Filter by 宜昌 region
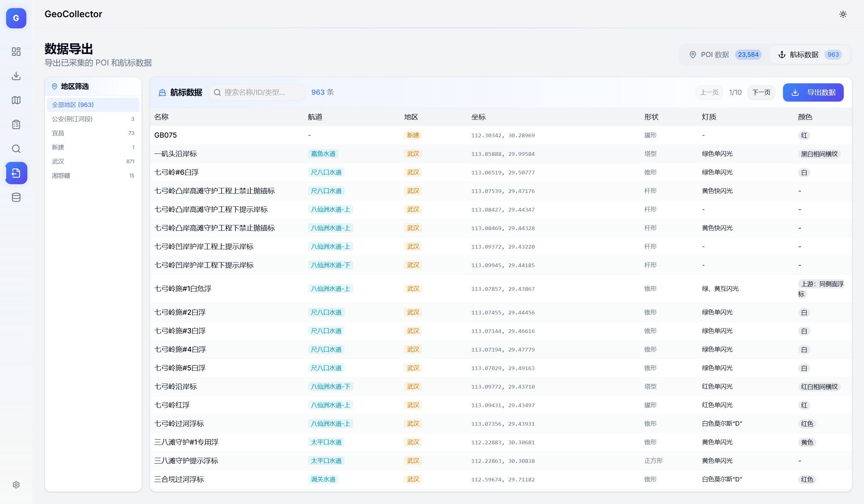This screenshot has height=504, width=864. click(93, 133)
